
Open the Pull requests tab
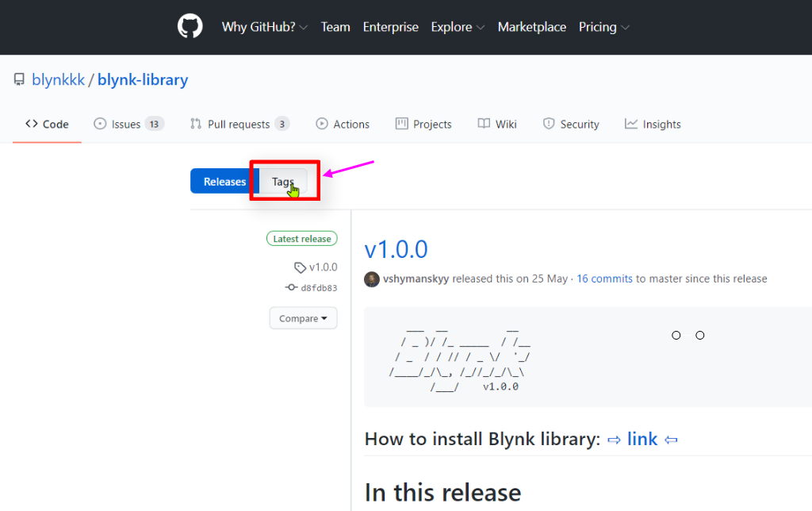(x=239, y=125)
